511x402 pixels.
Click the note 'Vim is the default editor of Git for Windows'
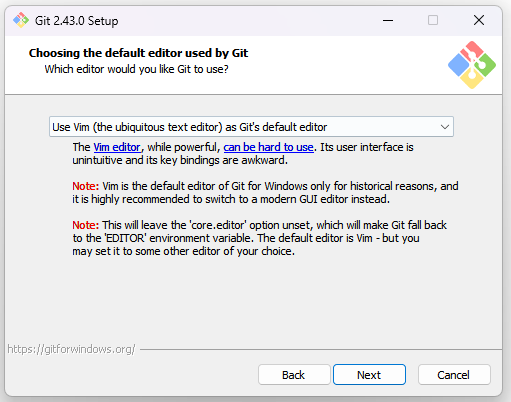(265, 193)
